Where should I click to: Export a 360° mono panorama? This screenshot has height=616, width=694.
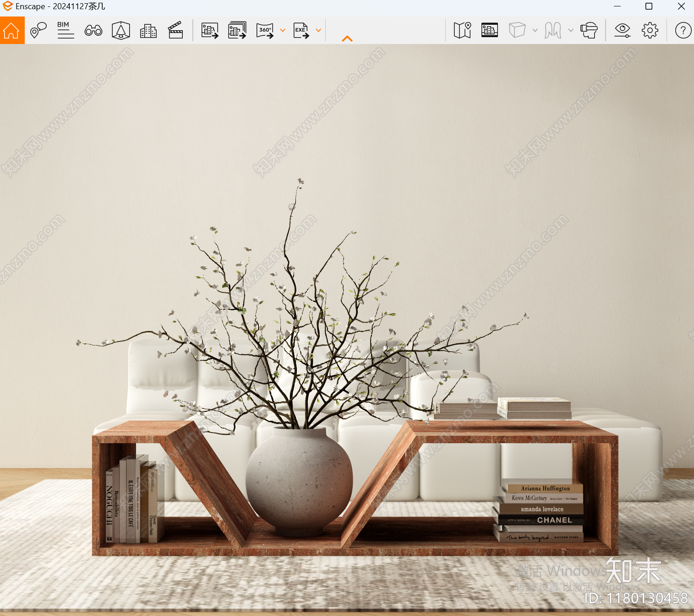click(x=265, y=30)
